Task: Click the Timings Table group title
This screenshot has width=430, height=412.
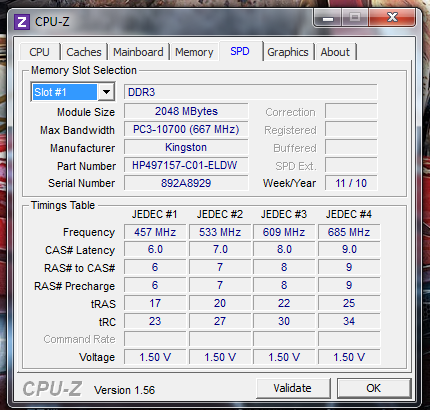Action: point(63,205)
